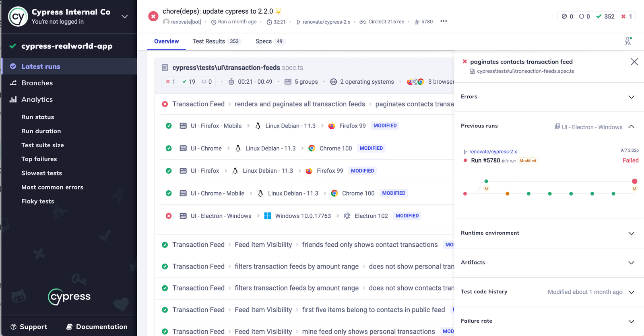Select UI - Firefox - Mobile group row

pyautogui.click(x=307, y=126)
